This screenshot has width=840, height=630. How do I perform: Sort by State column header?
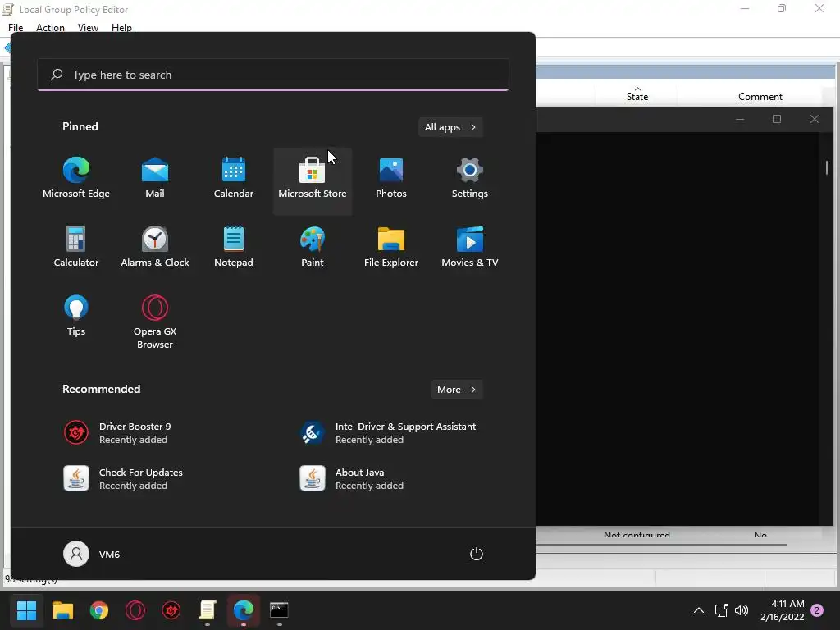[x=637, y=96]
